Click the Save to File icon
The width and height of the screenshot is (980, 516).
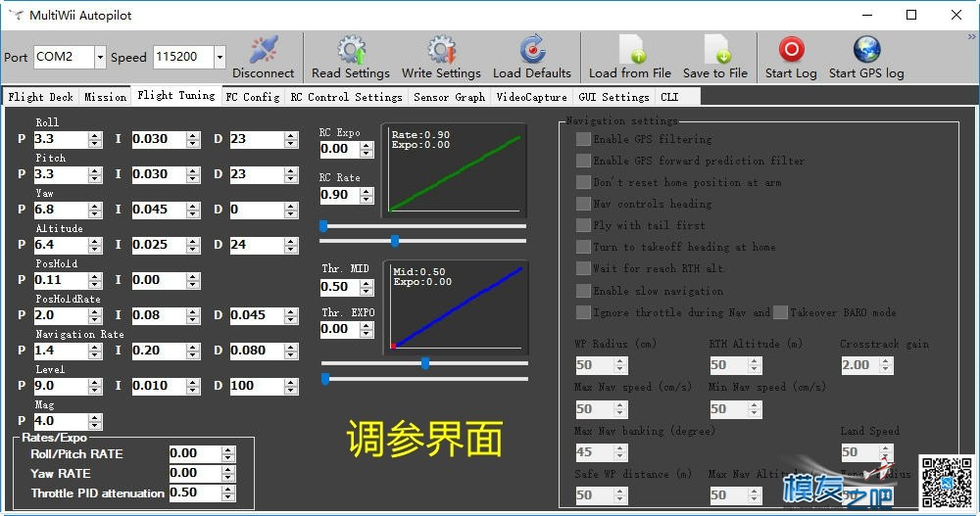tap(715, 49)
